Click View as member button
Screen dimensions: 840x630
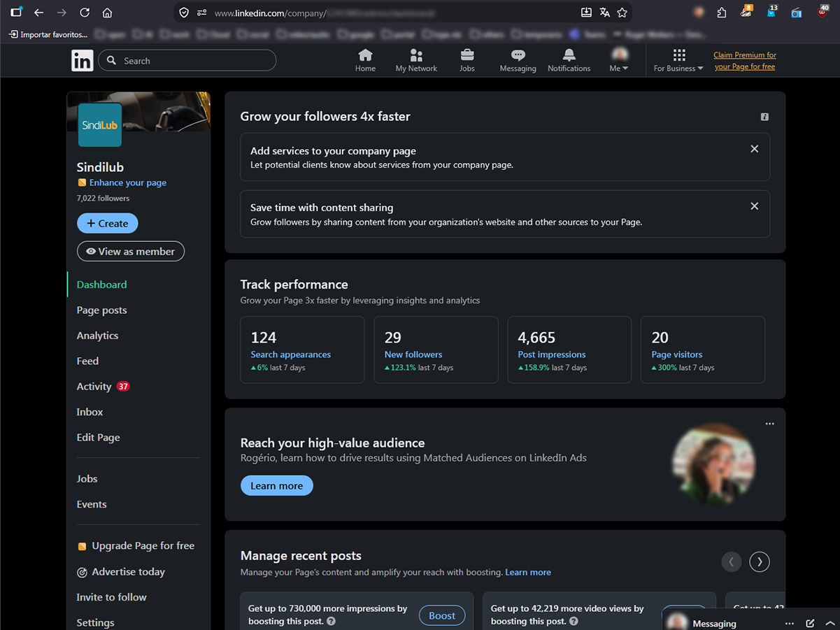[x=131, y=251]
